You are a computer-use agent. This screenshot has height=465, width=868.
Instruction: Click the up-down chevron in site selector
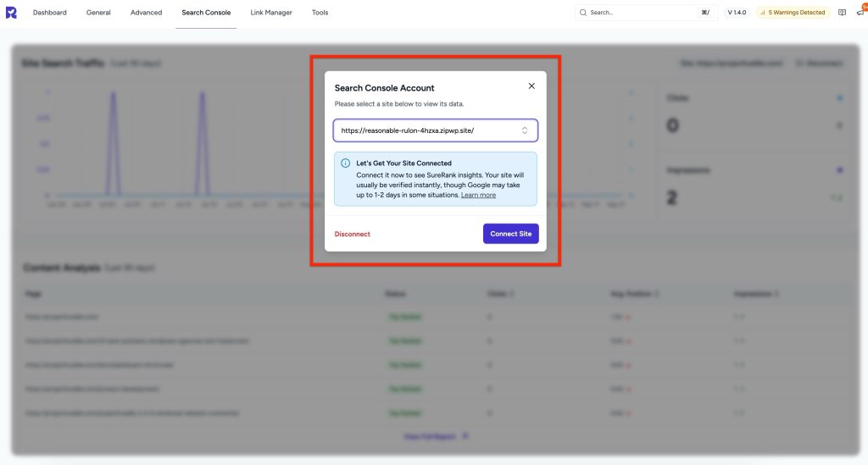[x=525, y=130]
